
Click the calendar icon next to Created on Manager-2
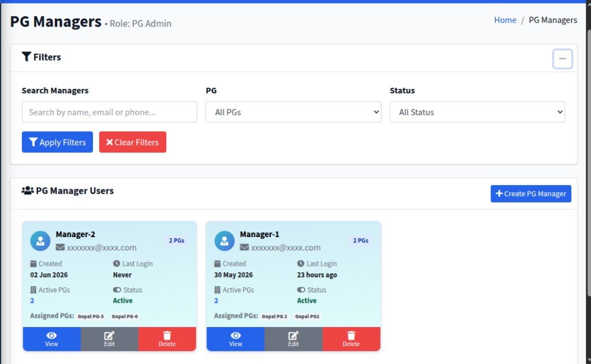(33, 264)
